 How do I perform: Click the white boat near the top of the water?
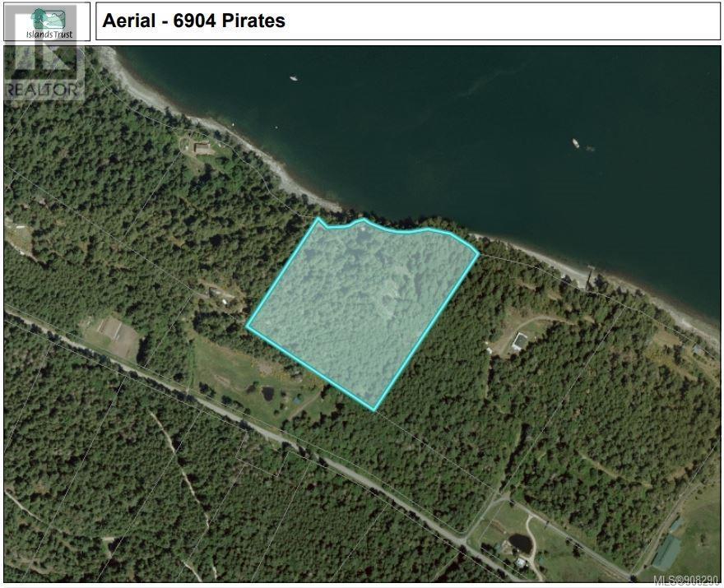[293, 78]
